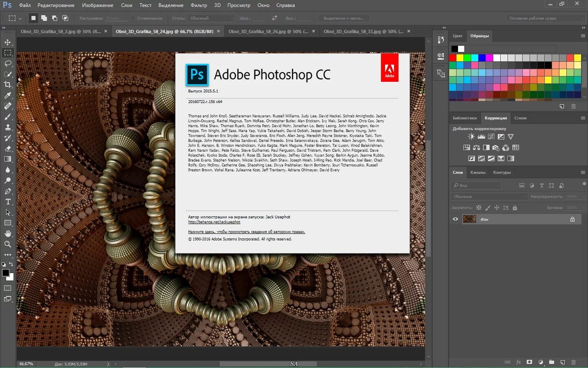The height and width of the screenshot is (368, 588).
Task: Add a Levels adjustment
Action: pyautogui.click(x=481, y=137)
